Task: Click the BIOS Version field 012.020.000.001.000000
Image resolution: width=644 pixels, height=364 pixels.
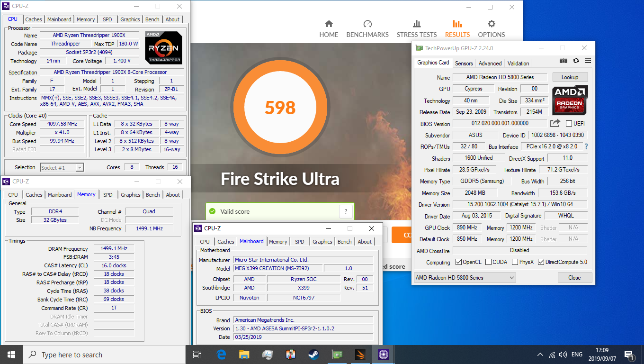Action: click(x=500, y=123)
